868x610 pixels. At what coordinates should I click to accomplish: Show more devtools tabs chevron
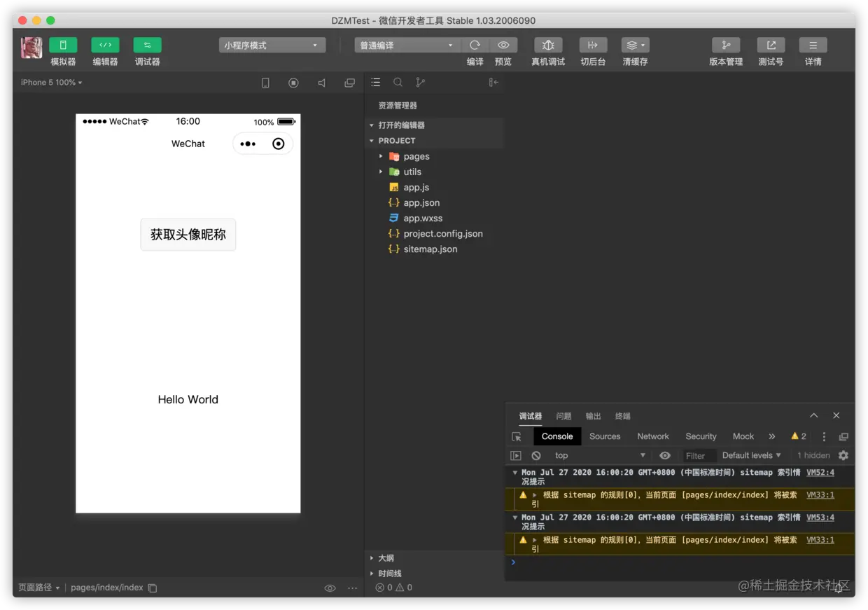tap(772, 436)
